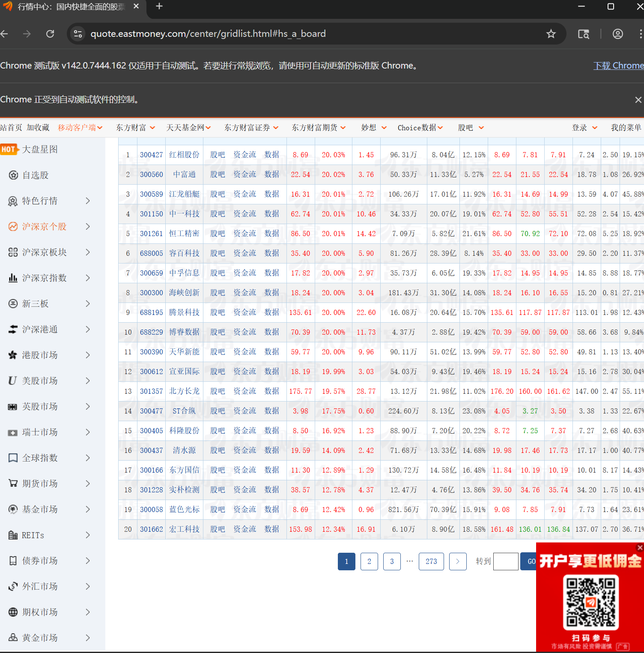This screenshot has width=644, height=653.
Task: Click the 期货市场 cart icon
Action: point(13,483)
